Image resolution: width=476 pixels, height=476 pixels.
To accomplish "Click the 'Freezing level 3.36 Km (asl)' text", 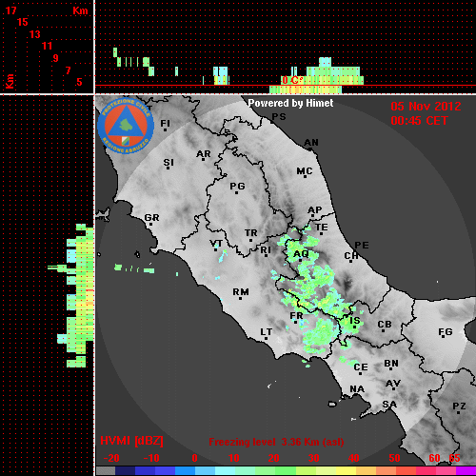I will coord(276,442).
